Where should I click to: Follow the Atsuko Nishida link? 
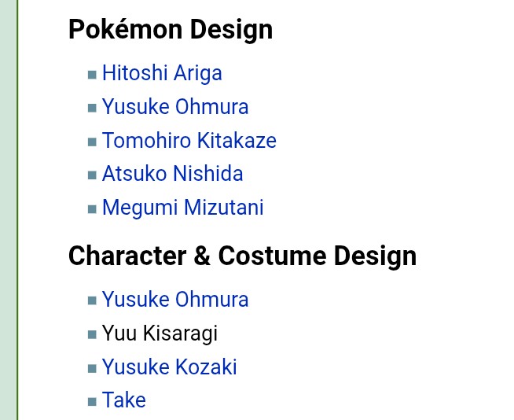pyautogui.click(x=172, y=174)
